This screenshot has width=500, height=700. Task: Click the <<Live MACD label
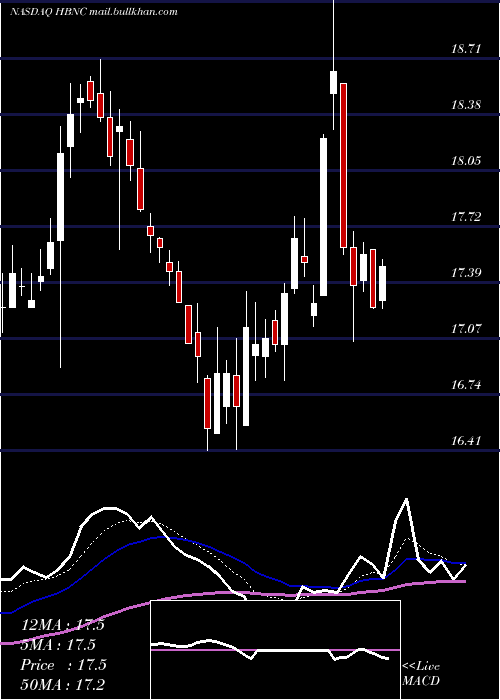421,674
